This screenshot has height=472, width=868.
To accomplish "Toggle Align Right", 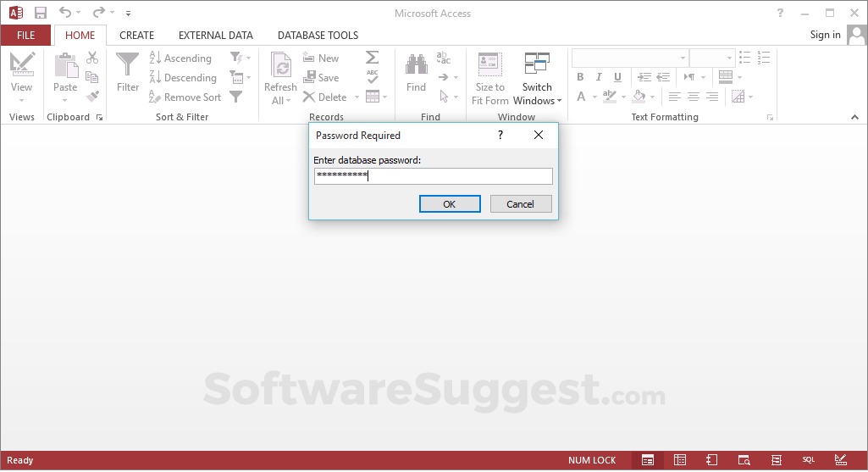I will pos(712,97).
